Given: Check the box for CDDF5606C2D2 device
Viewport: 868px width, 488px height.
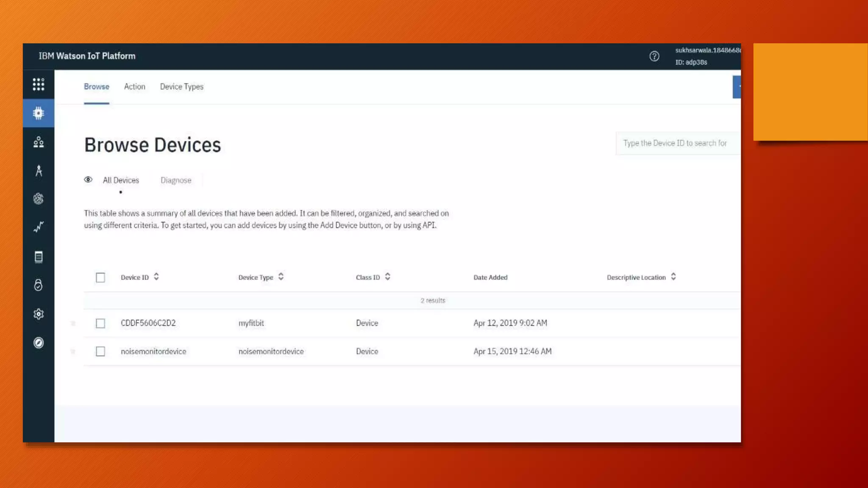Looking at the screenshot, I should [x=100, y=324].
